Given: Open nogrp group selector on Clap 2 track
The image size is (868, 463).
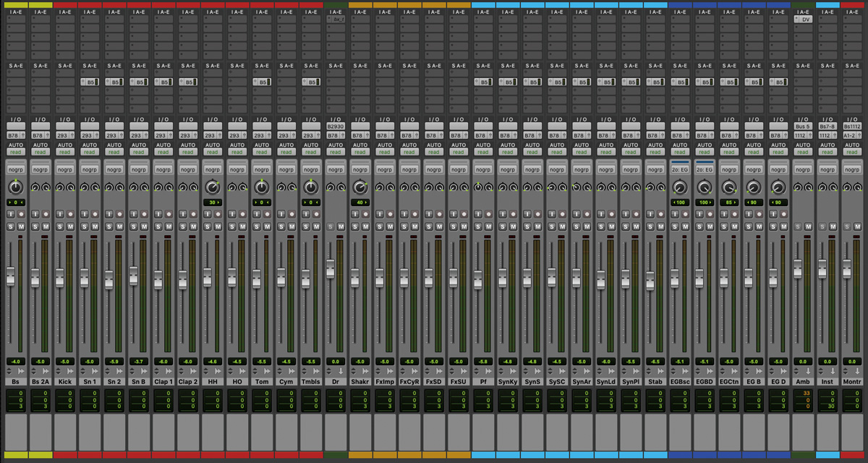Looking at the screenshot, I should [x=188, y=169].
